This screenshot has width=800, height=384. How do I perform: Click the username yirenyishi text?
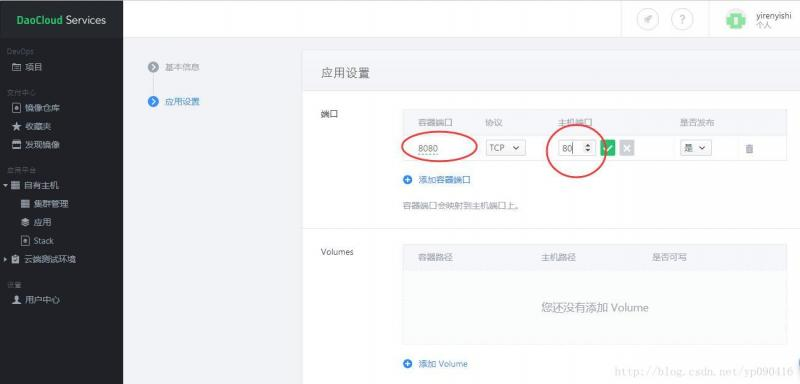(x=773, y=16)
